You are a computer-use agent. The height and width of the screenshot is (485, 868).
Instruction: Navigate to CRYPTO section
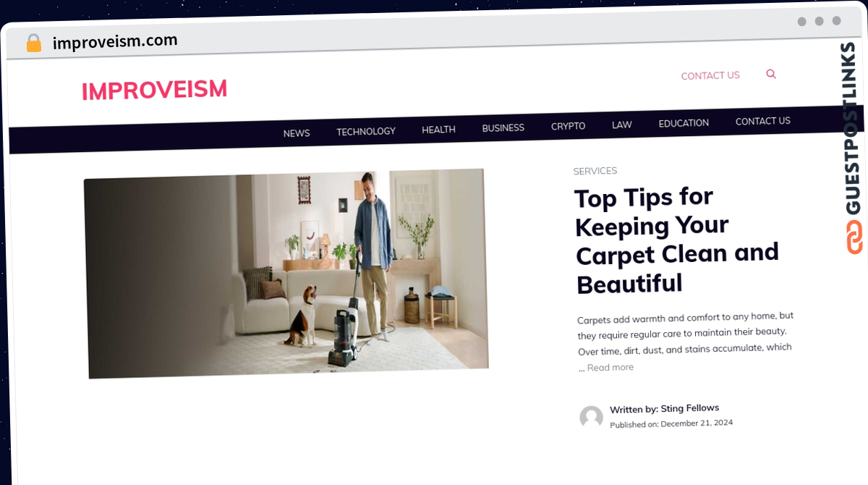(x=568, y=126)
